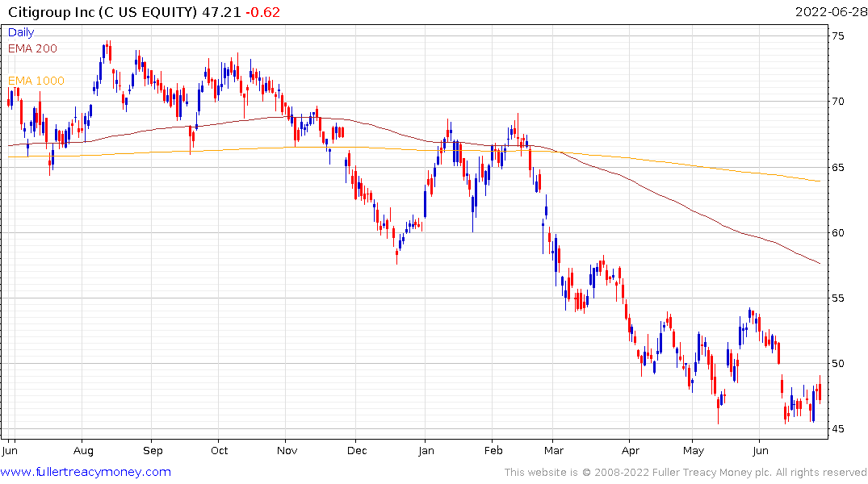Click the Apr month axis label
Screen dimensions: 868x484
tap(631, 450)
